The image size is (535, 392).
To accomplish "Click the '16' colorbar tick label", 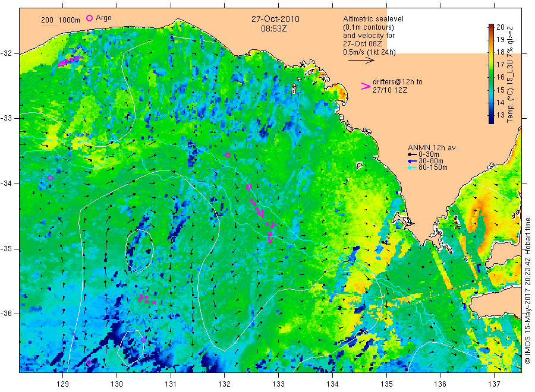I will point(500,77).
